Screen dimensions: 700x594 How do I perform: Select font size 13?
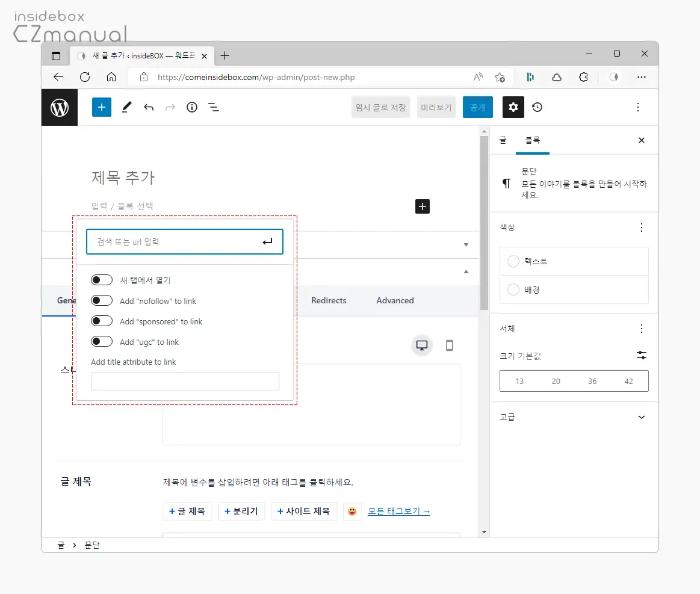519,381
